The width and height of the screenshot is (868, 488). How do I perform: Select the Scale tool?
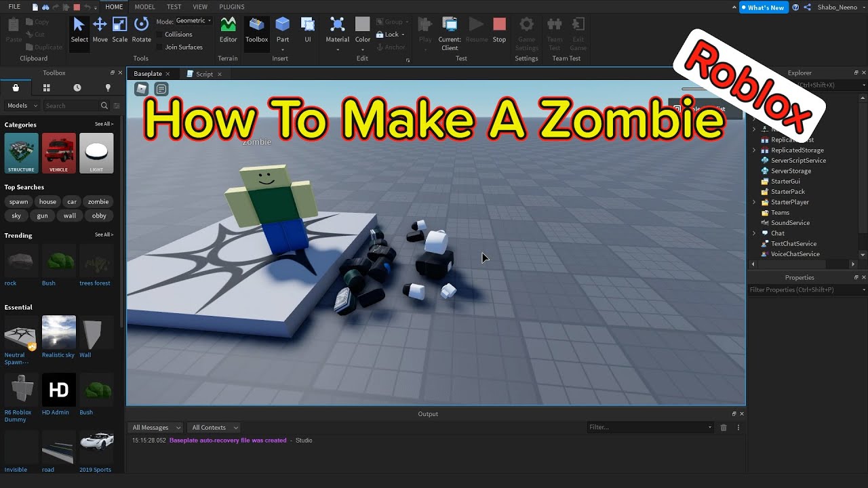pos(120,32)
